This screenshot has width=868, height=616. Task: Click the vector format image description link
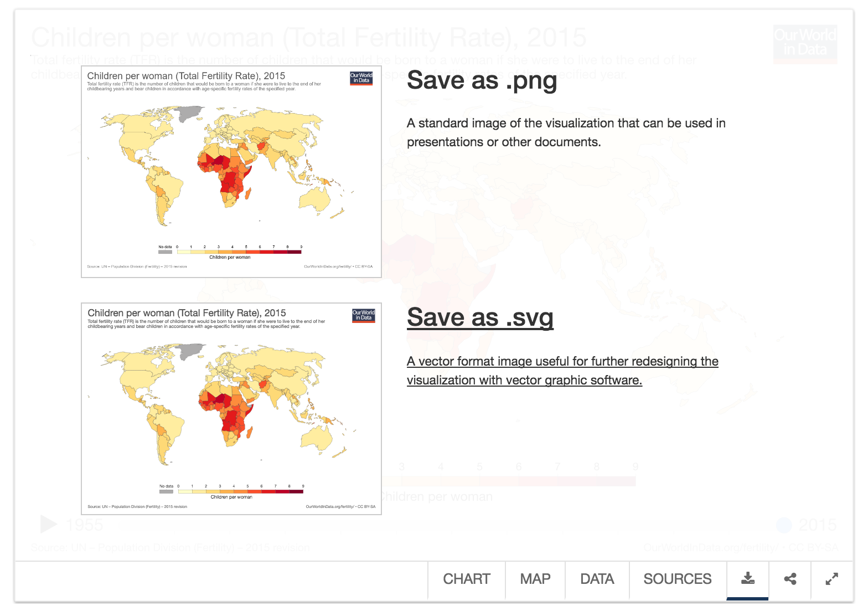(562, 371)
